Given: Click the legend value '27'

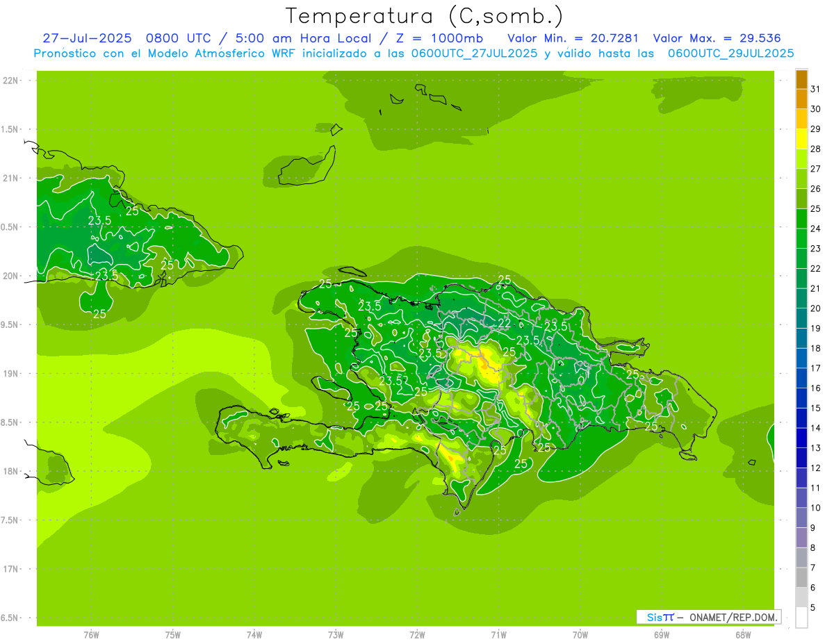Looking at the screenshot, I should (x=815, y=169).
